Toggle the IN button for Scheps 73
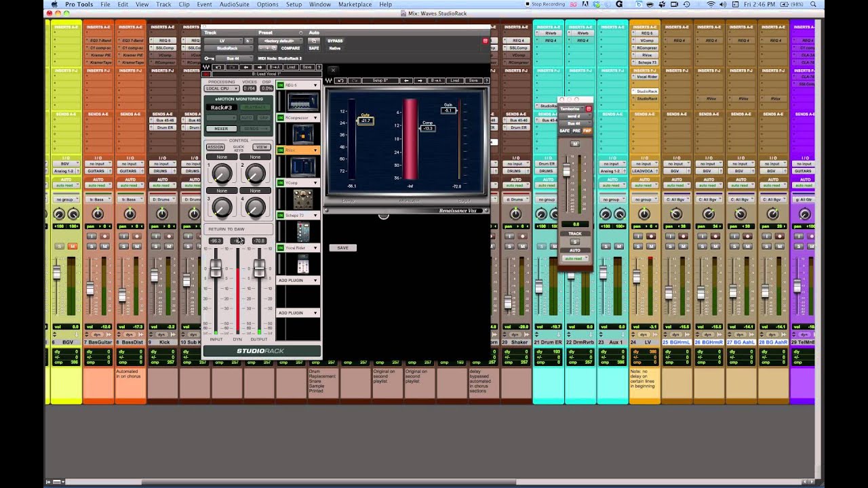868x488 pixels. (x=281, y=215)
